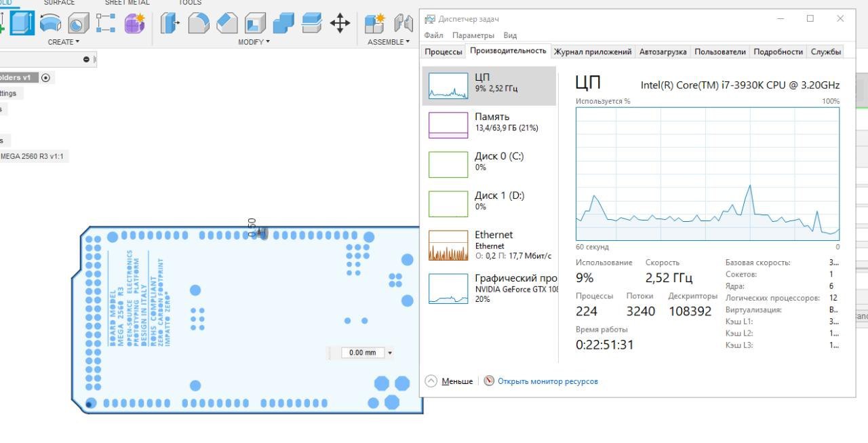The height and width of the screenshot is (443, 868).
Task: Click the processes count 224
Action: [x=587, y=311]
